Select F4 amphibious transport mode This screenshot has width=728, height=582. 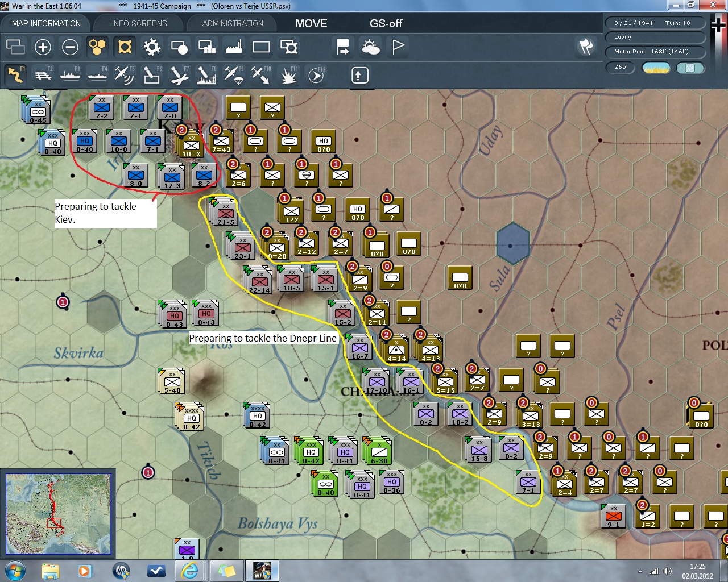[x=97, y=75]
